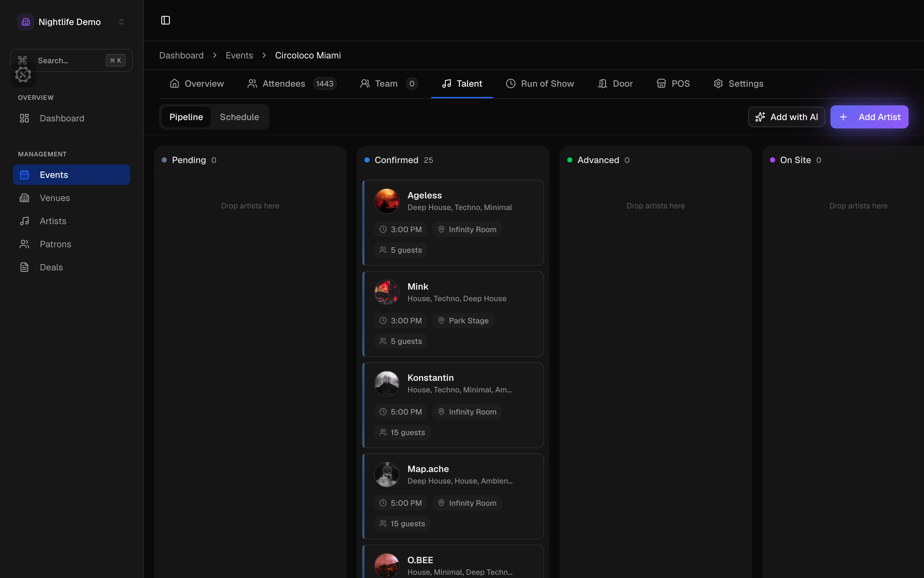Click the POS store icon
Viewport: 924px width, 578px height.
661,83
